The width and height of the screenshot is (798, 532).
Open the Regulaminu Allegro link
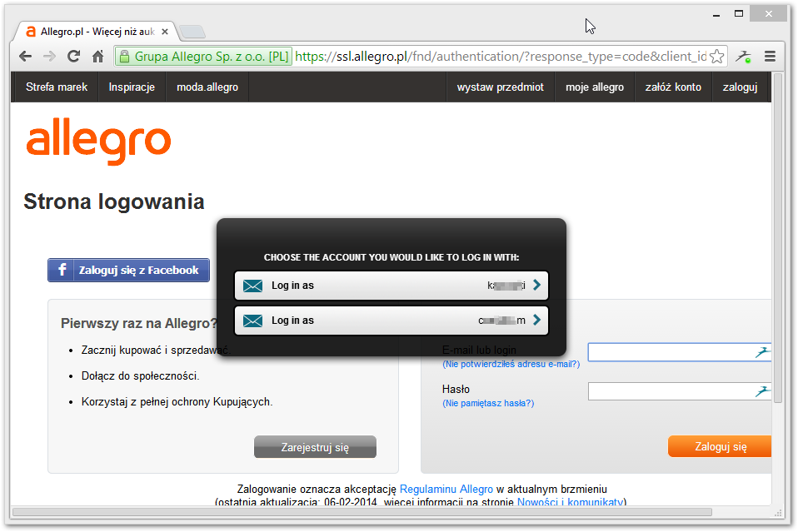coord(446,490)
